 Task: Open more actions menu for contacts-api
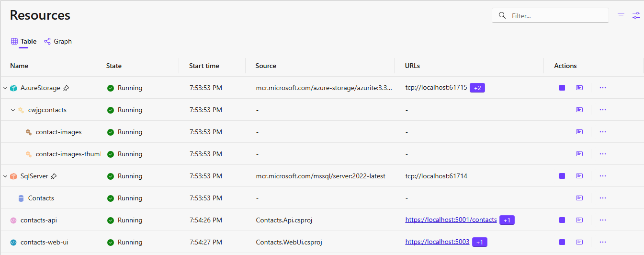[603, 220]
